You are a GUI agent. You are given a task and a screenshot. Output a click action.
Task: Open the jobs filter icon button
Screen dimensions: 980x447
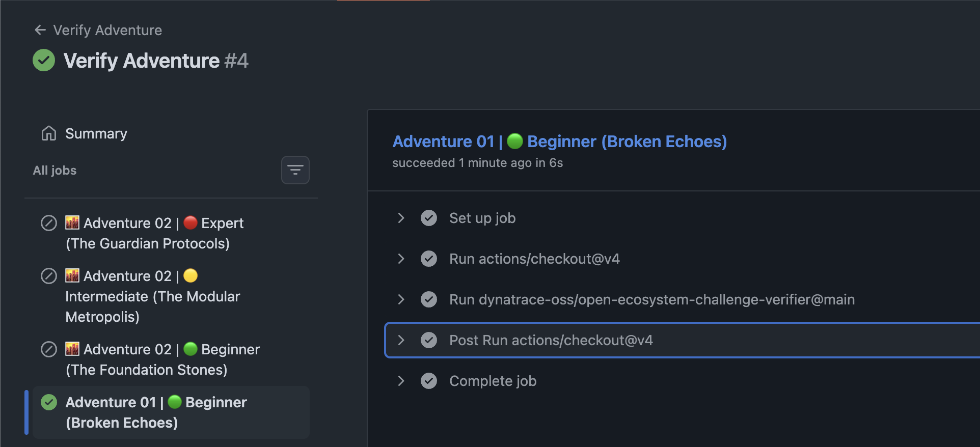coord(295,170)
